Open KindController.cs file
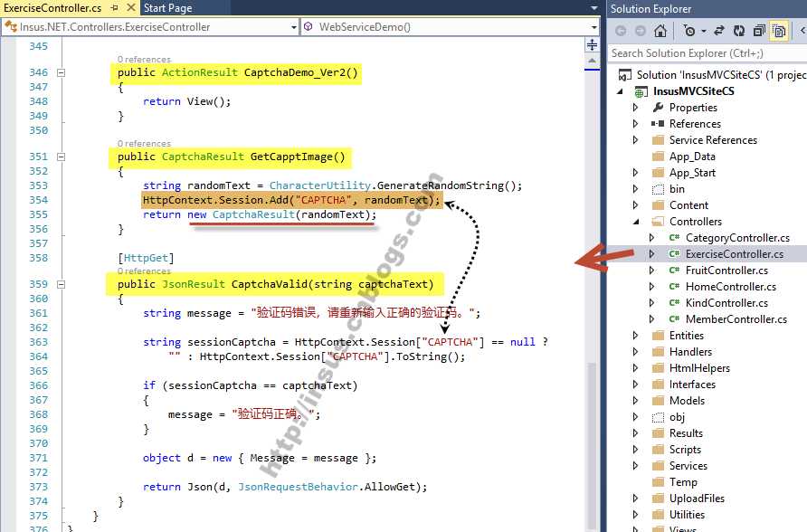 [x=726, y=303]
